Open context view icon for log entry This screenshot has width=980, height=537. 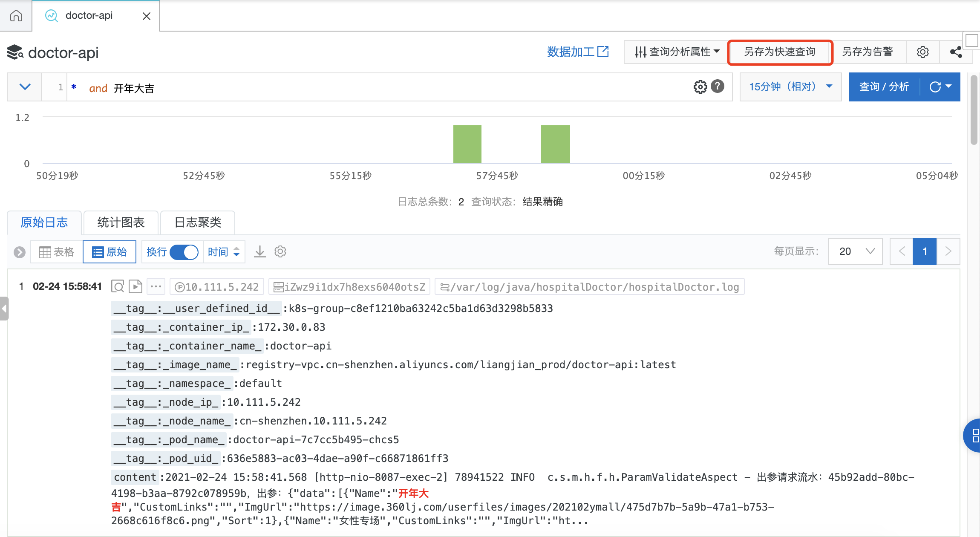[x=118, y=286]
